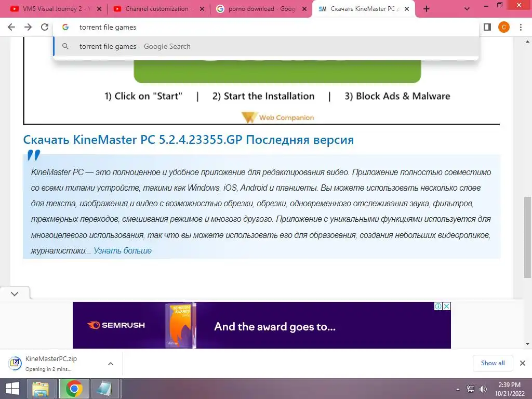
Task: Click And the award goes to ad text
Action: pos(275,327)
